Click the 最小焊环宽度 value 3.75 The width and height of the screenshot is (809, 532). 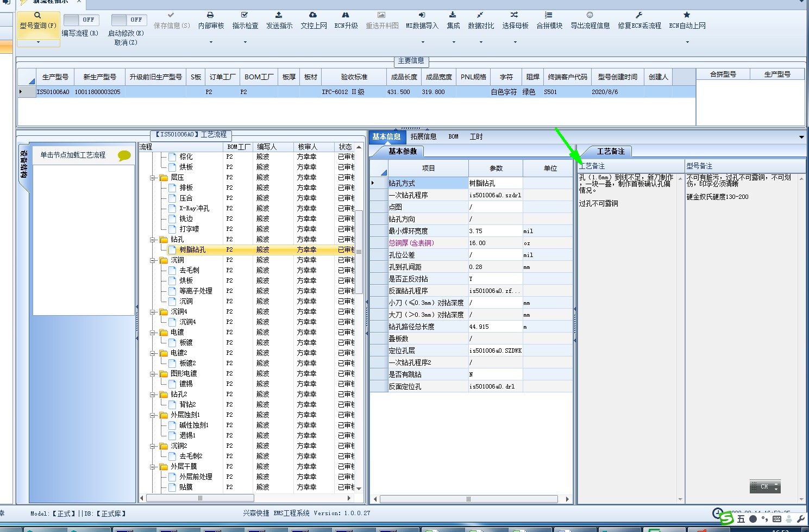coord(496,231)
